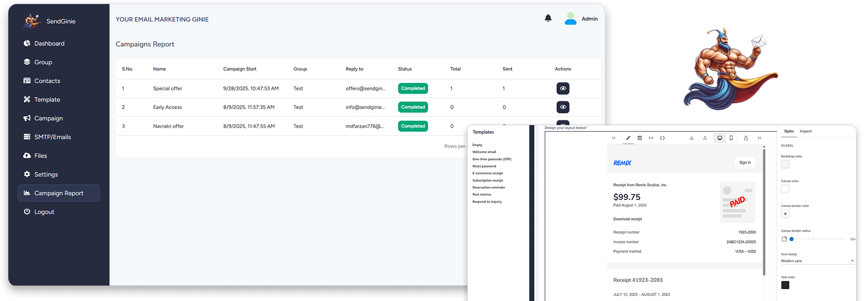View details for Early Access campaign
Image resolution: width=868 pixels, height=301 pixels.
[x=563, y=107]
